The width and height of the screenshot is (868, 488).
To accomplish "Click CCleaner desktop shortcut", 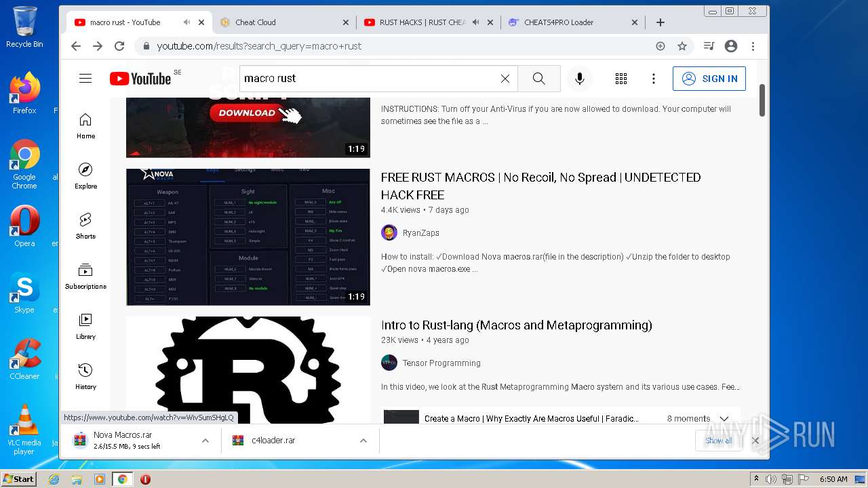I will (24, 359).
